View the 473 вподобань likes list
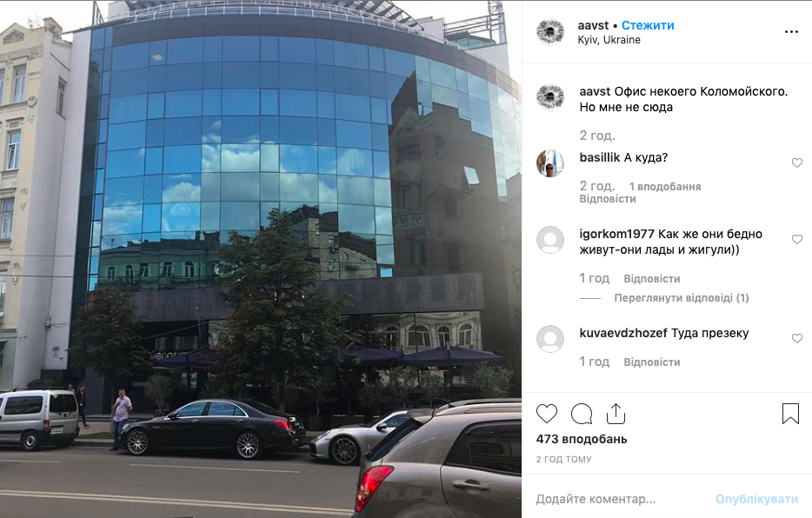Screen dimensions: 812x518 [x=582, y=439]
